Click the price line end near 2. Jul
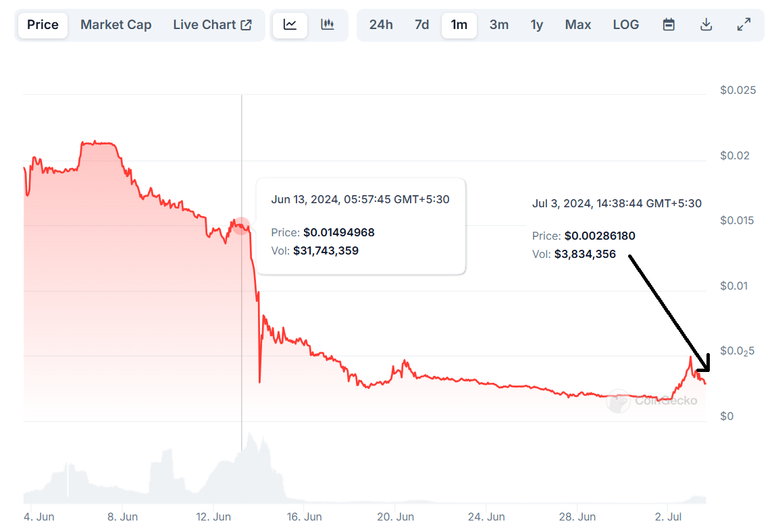774x532 pixels. (704, 383)
